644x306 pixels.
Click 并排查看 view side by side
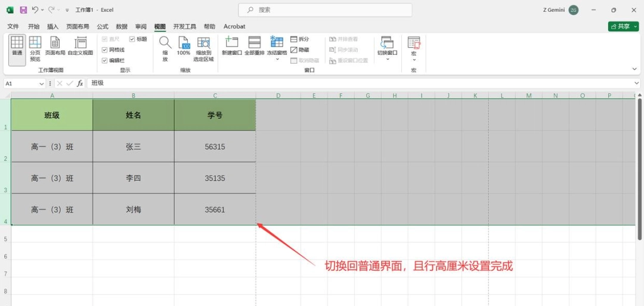(x=343, y=39)
